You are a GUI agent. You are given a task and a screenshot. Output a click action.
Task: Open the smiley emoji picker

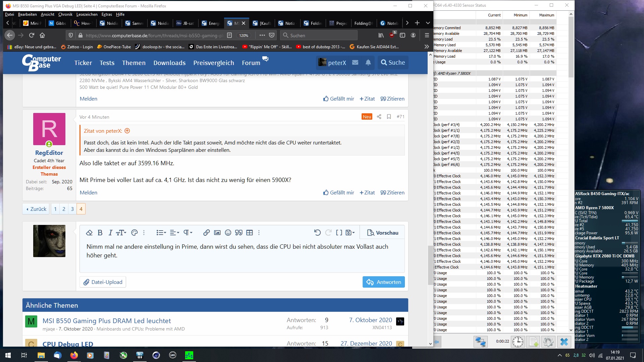point(228,233)
